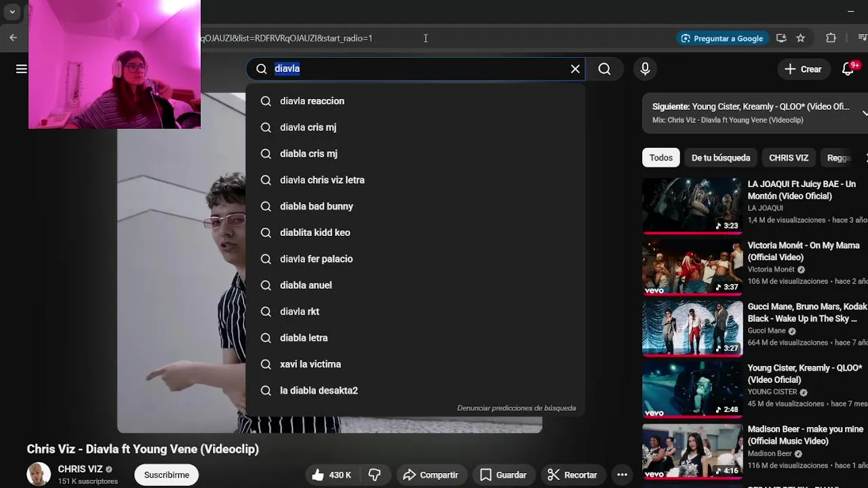Subscribe with the Suscribirme button
Image resolution: width=868 pixels, height=488 pixels.
pos(167,475)
